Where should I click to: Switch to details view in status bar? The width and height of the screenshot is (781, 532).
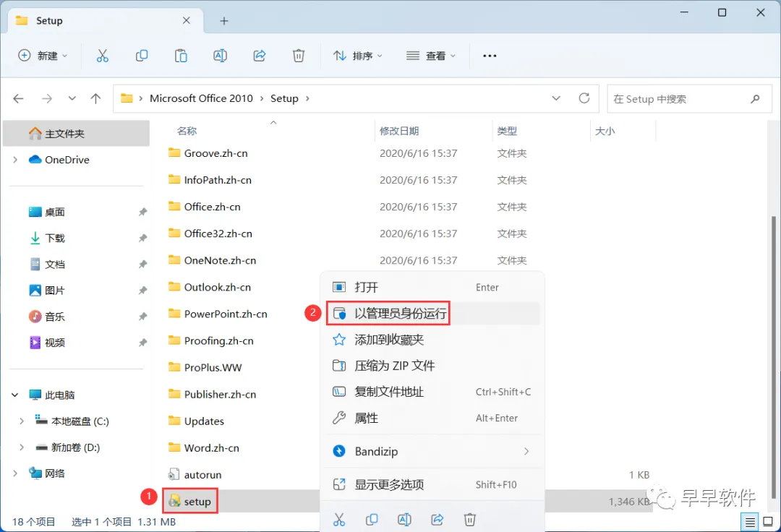click(x=750, y=522)
